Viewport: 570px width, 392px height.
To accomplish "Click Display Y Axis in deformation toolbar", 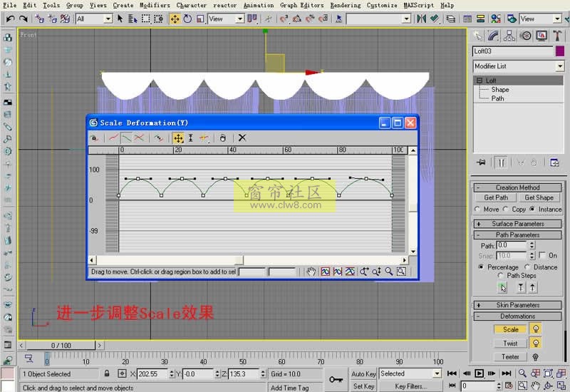I will pyautogui.click(x=126, y=138).
